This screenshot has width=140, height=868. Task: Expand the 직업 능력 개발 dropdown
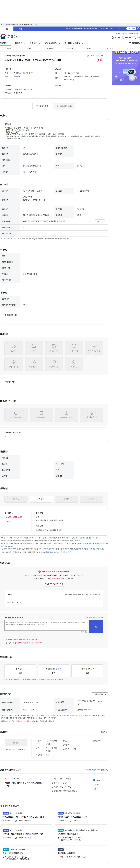(x=52, y=43)
